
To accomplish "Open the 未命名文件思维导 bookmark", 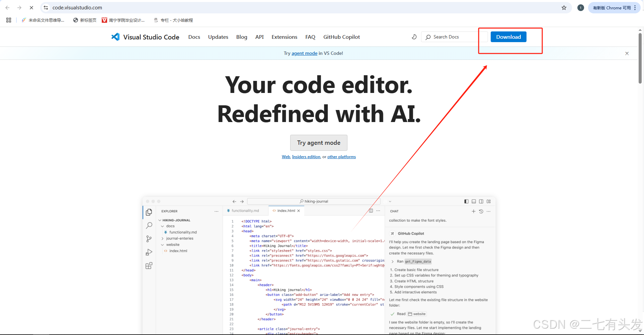I will pyautogui.click(x=43, y=20).
